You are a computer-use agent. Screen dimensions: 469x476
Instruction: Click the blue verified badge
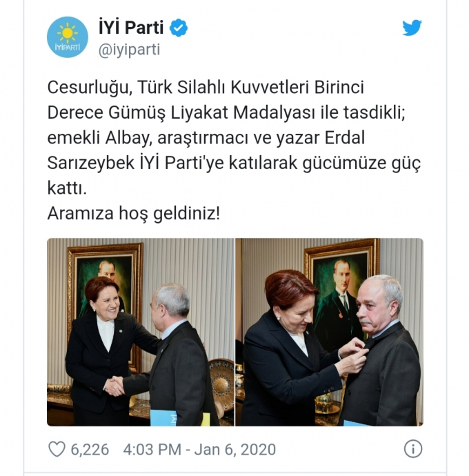tap(179, 28)
